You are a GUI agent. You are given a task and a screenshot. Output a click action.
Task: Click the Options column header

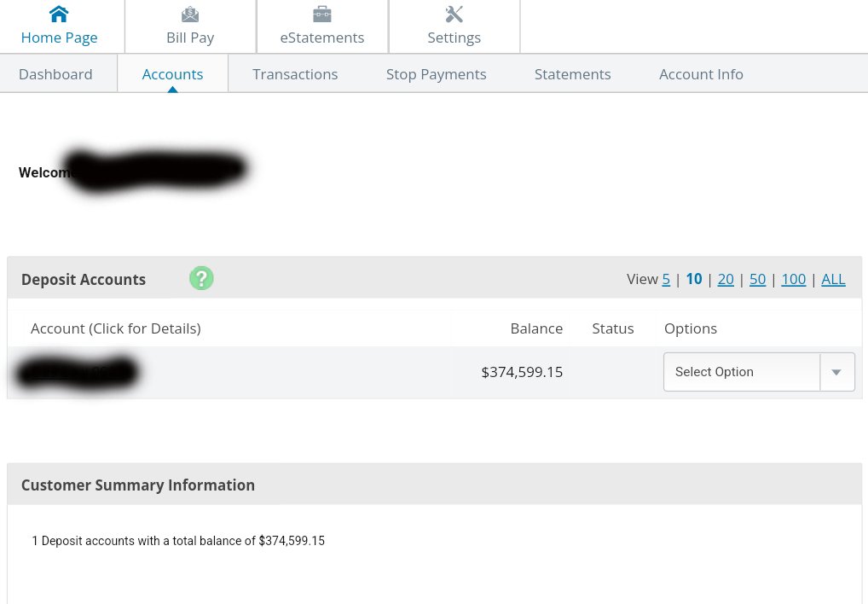(x=691, y=328)
